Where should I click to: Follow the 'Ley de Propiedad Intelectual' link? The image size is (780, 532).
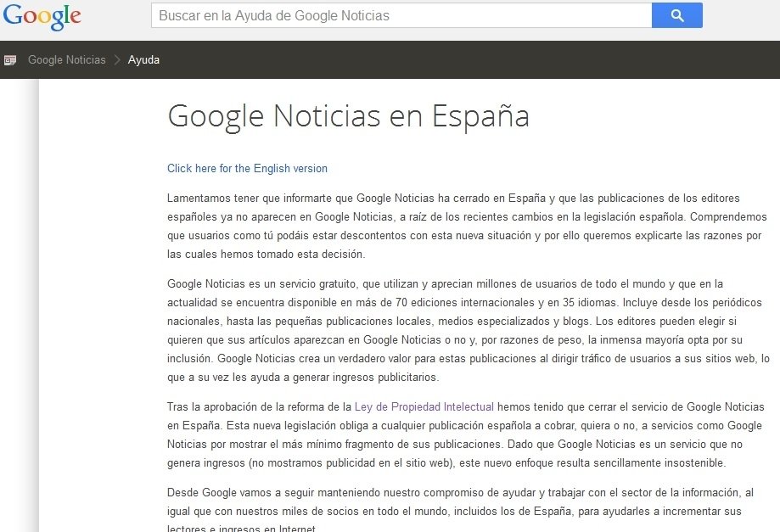coord(424,406)
